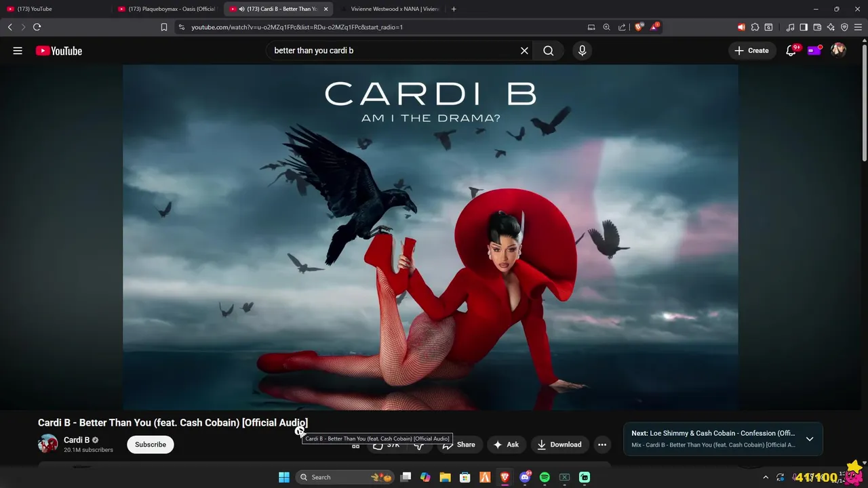Open the Cardi B channel avatar

(47, 445)
